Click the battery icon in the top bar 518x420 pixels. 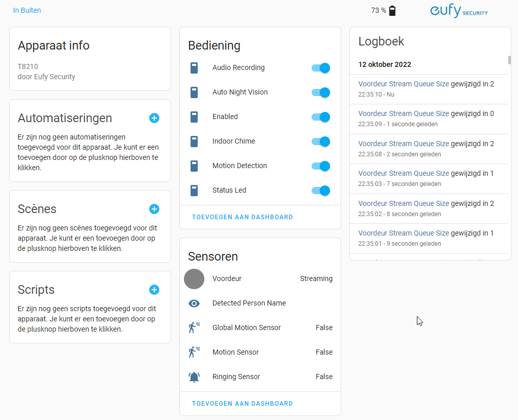click(392, 10)
